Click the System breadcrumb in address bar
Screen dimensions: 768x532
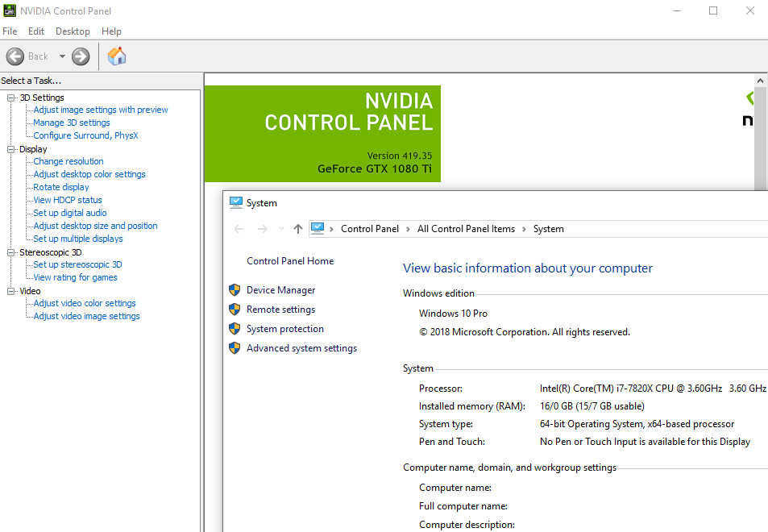(x=549, y=229)
